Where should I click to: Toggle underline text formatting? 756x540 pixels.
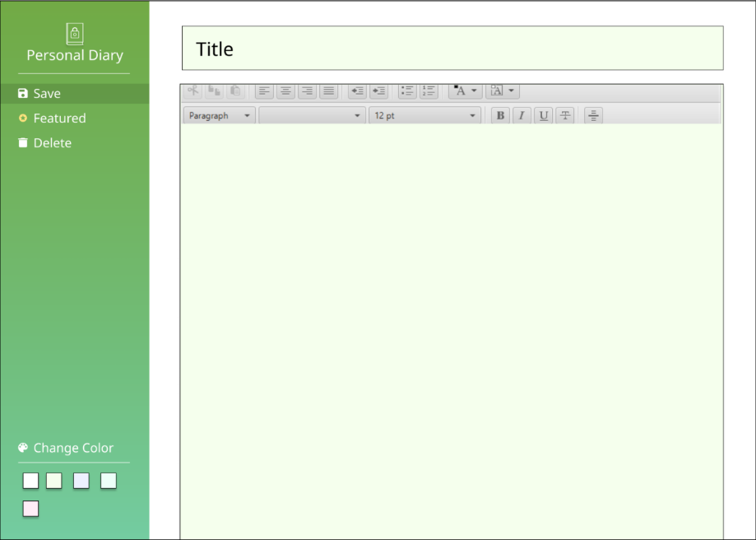[543, 115]
